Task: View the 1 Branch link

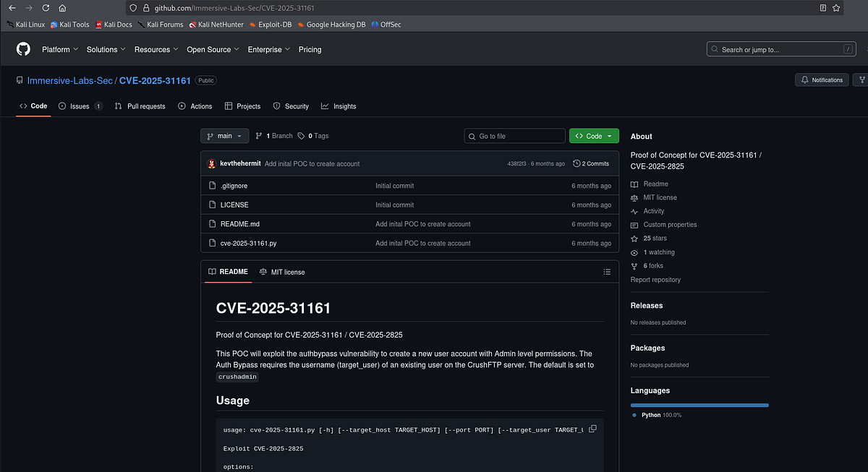Action: pyautogui.click(x=274, y=136)
